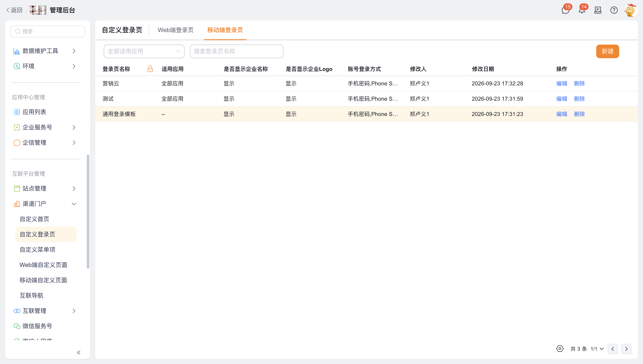This screenshot has width=643, height=364.
Task: Delete the 通用登录模板 row
Action: tap(579, 114)
